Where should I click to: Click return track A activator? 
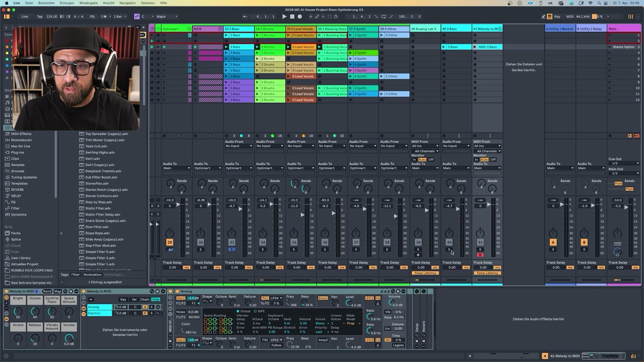[553, 242]
